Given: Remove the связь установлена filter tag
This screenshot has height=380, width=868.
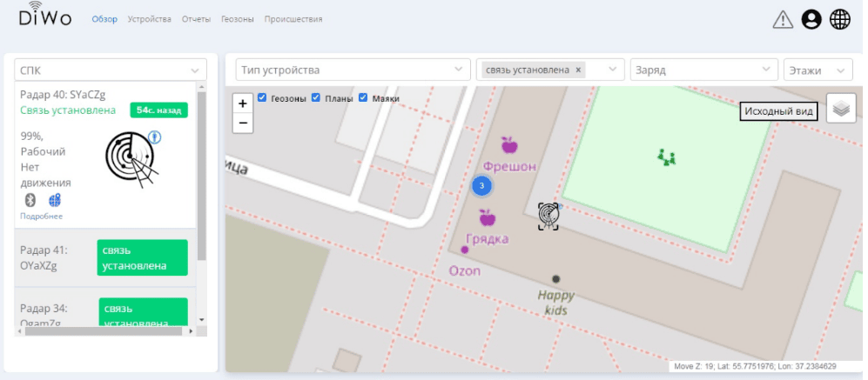Looking at the screenshot, I should [x=578, y=70].
